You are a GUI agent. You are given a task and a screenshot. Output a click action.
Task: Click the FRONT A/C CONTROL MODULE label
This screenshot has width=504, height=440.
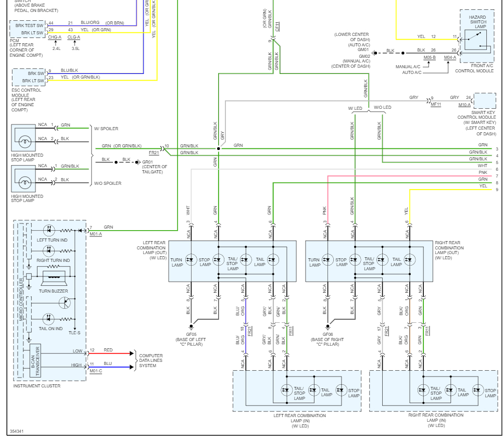coord(474,68)
